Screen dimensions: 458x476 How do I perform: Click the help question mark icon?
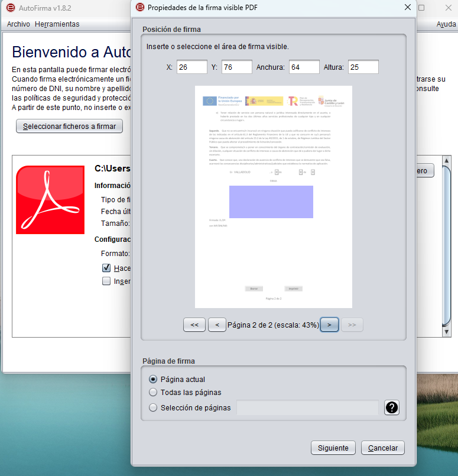click(x=392, y=407)
